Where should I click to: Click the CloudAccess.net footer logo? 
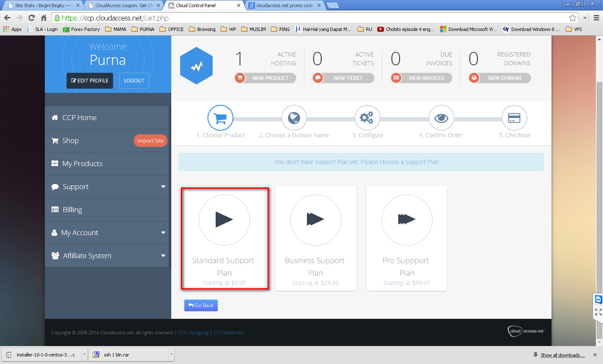point(526,331)
